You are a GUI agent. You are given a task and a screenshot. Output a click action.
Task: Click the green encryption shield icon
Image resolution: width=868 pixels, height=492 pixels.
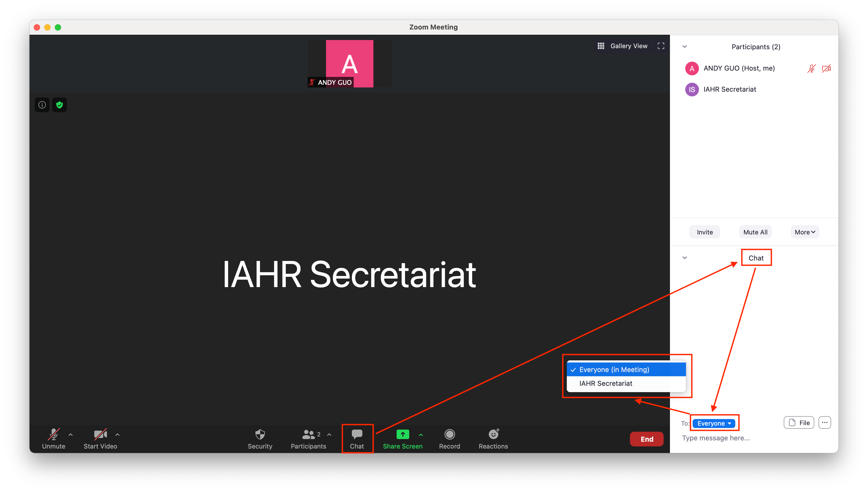click(x=60, y=105)
